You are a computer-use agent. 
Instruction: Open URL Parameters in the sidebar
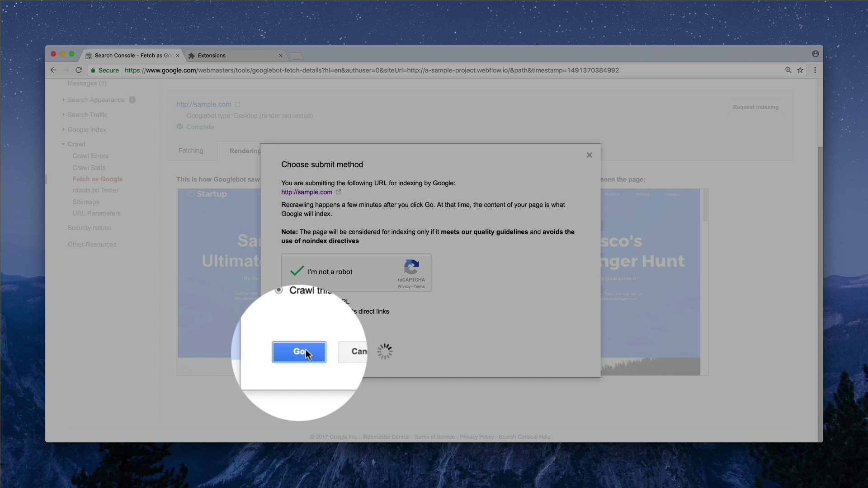point(96,213)
